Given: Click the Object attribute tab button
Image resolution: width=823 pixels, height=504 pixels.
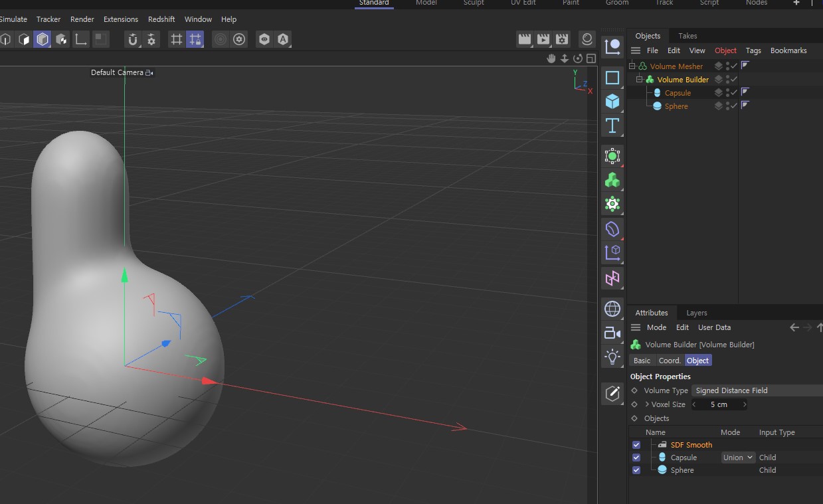Looking at the screenshot, I should (x=698, y=361).
